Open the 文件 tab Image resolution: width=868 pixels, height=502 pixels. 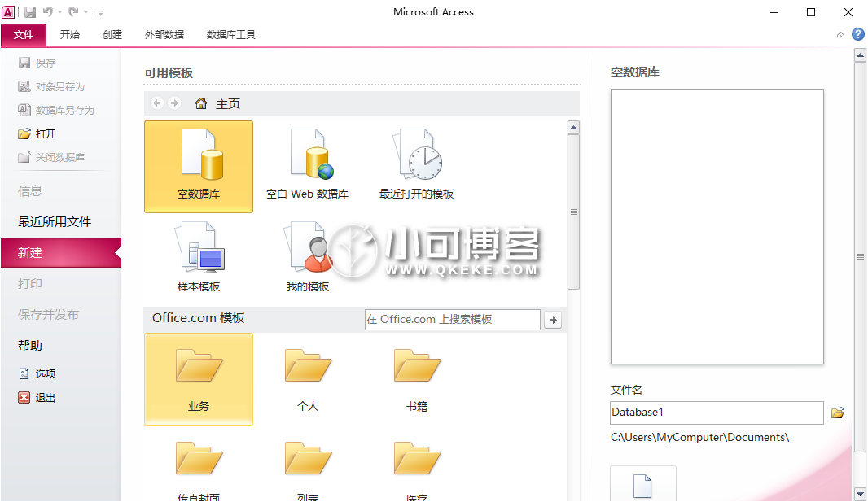click(x=24, y=35)
